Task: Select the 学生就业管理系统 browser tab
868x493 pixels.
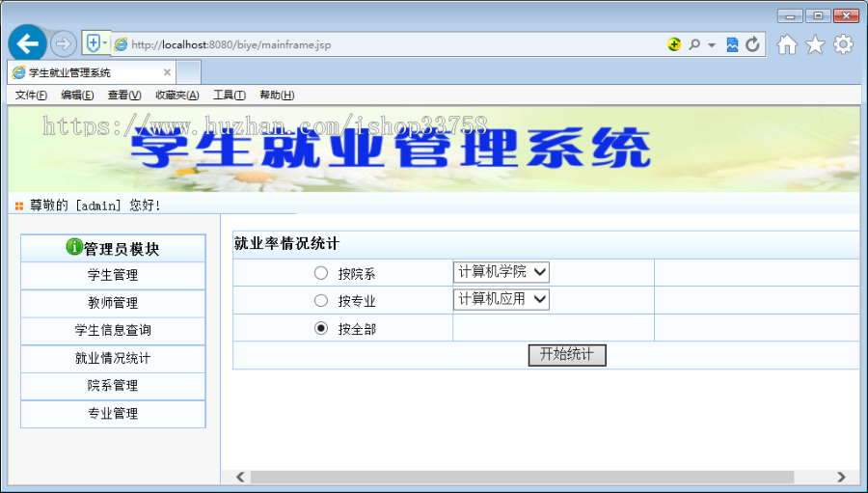Action: point(92,72)
